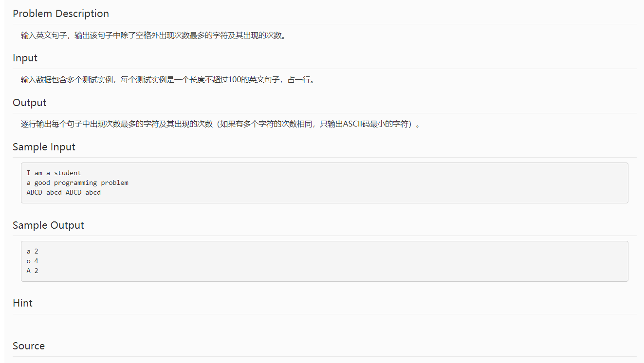
Task: Click the Sample Output heading
Action: point(48,225)
